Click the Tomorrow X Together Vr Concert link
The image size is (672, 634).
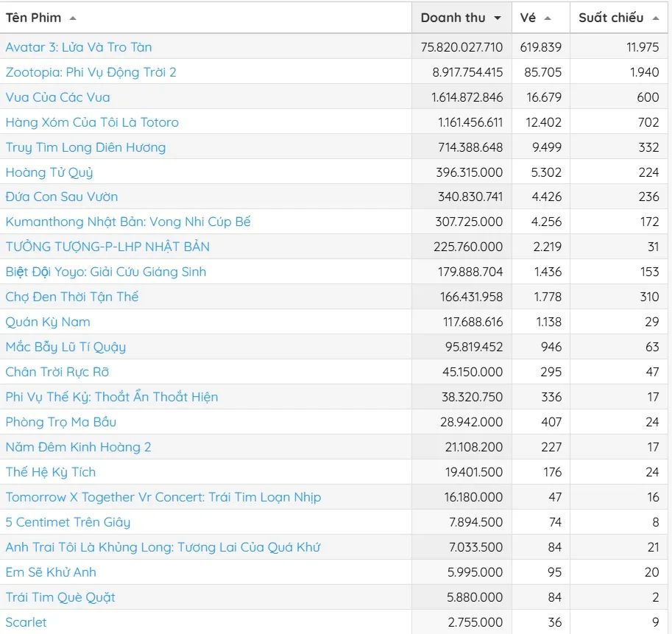[163, 497]
